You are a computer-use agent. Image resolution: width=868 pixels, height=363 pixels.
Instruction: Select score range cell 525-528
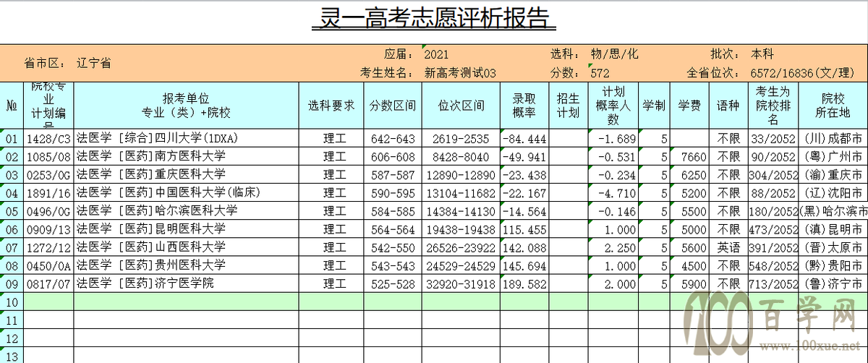pyautogui.click(x=393, y=283)
